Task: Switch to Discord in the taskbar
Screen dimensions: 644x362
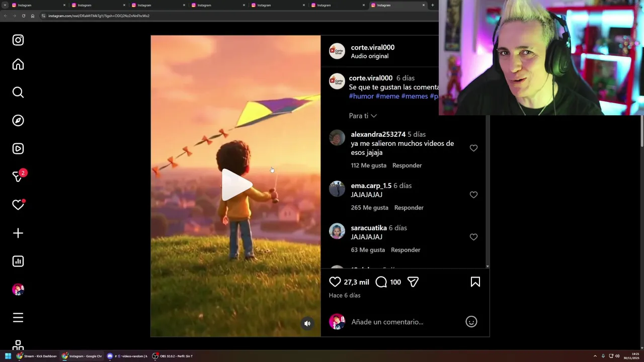Action: 126,356
